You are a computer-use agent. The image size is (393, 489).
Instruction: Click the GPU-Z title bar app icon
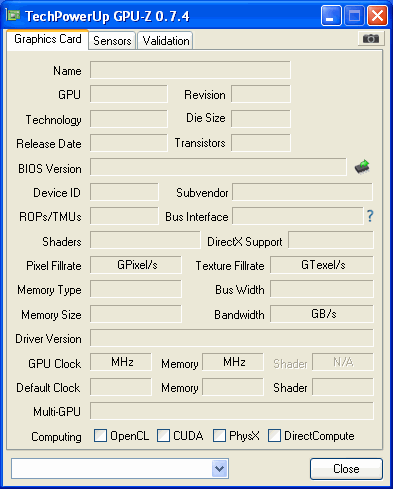click(13, 15)
